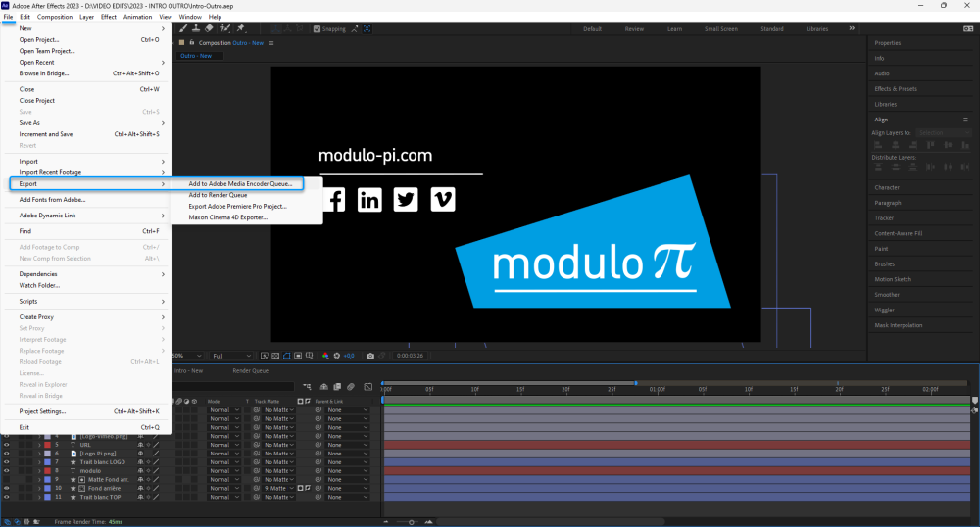This screenshot has height=527, width=980.
Task: Open the RGB channel display icon
Action: click(x=325, y=356)
